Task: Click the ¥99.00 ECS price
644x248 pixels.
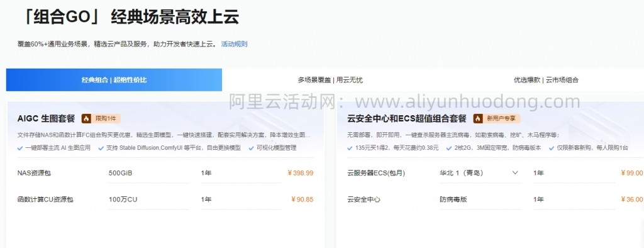Action: (632, 173)
